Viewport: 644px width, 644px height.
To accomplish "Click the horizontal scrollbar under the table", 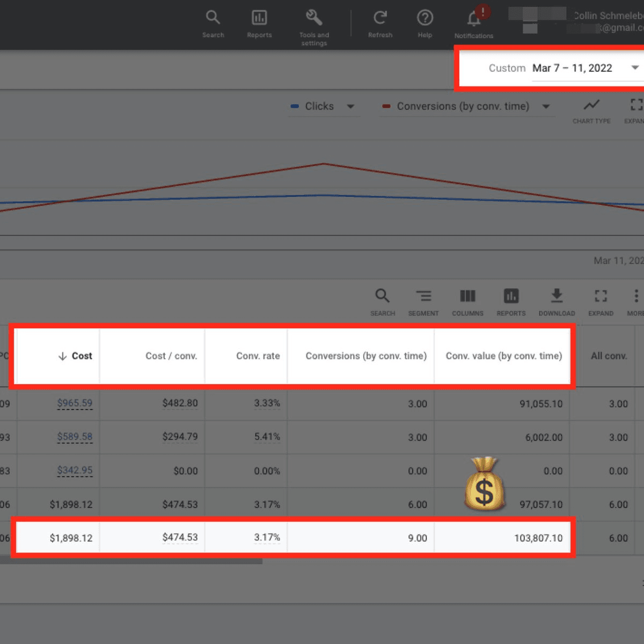I will pyautogui.click(x=131, y=561).
